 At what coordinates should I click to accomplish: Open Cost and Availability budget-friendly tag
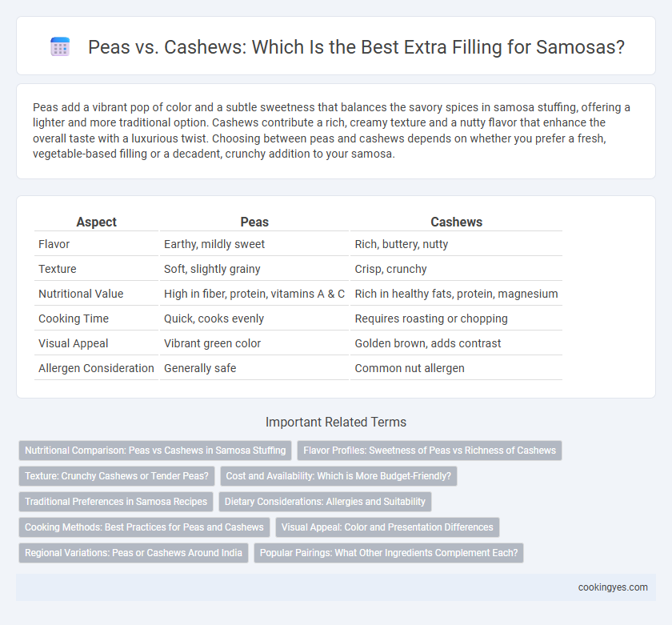point(338,476)
